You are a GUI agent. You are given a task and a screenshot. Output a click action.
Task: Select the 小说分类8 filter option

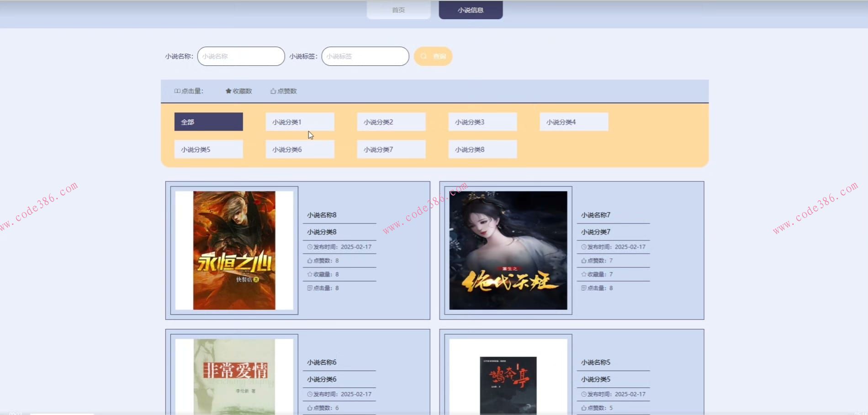click(482, 149)
